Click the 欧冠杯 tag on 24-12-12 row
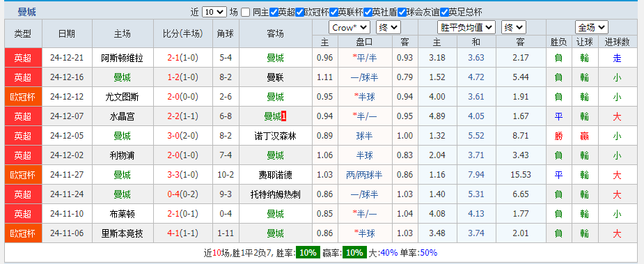Image resolution: width=644 pixels, height=264 pixels. click(23, 97)
